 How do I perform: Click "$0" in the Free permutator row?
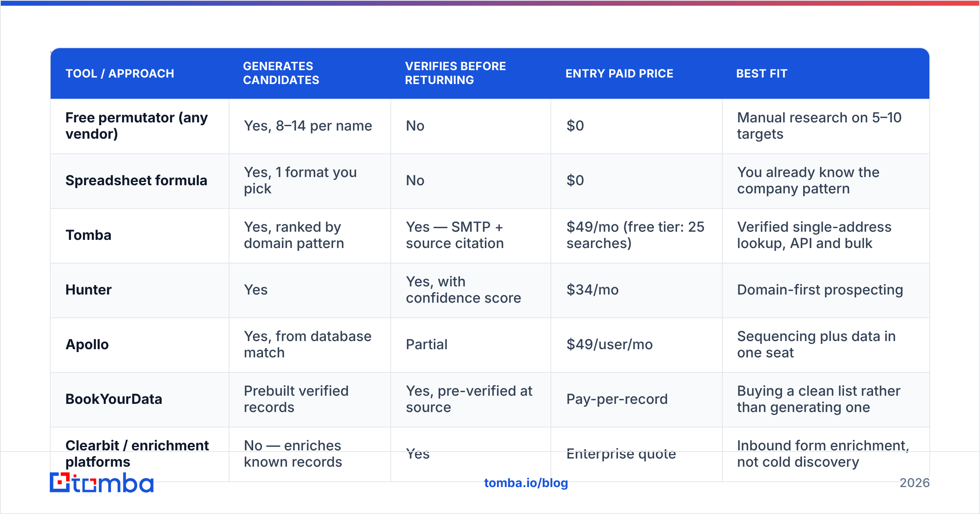point(575,126)
